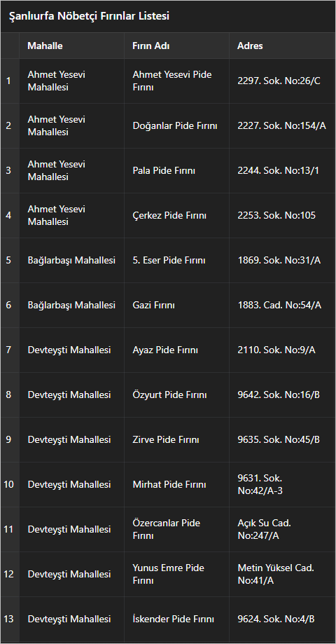Select address 1883. Cad. No:54/A
Image resolution: width=336 pixels, height=644 pixels.
click(279, 305)
